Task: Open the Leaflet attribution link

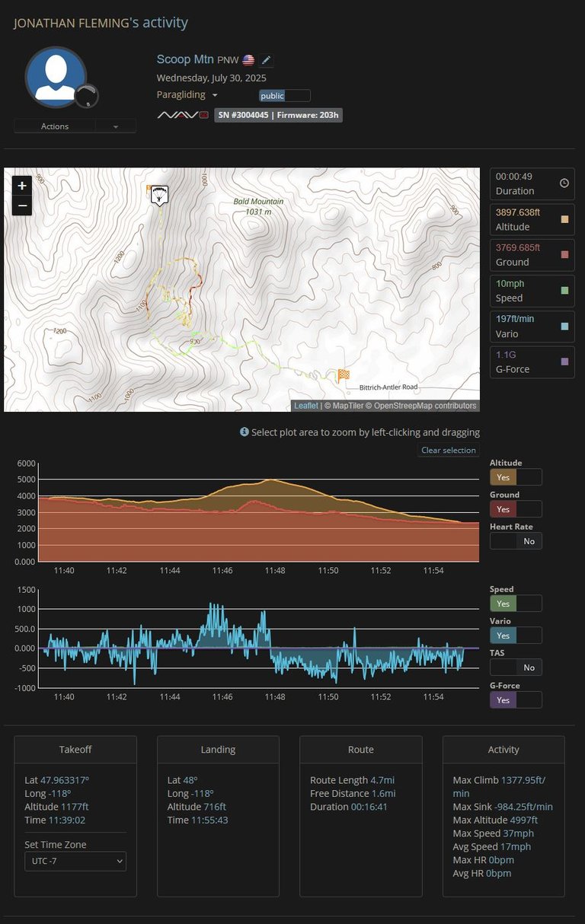Action: [306, 406]
